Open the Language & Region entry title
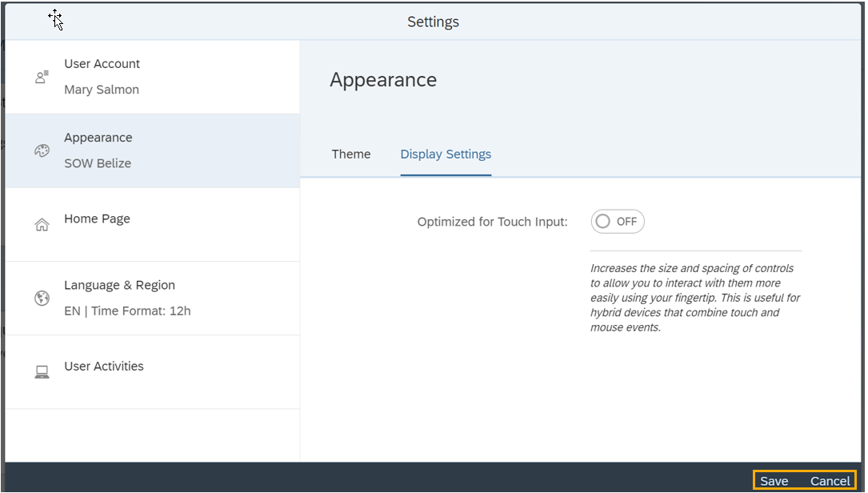 [119, 285]
